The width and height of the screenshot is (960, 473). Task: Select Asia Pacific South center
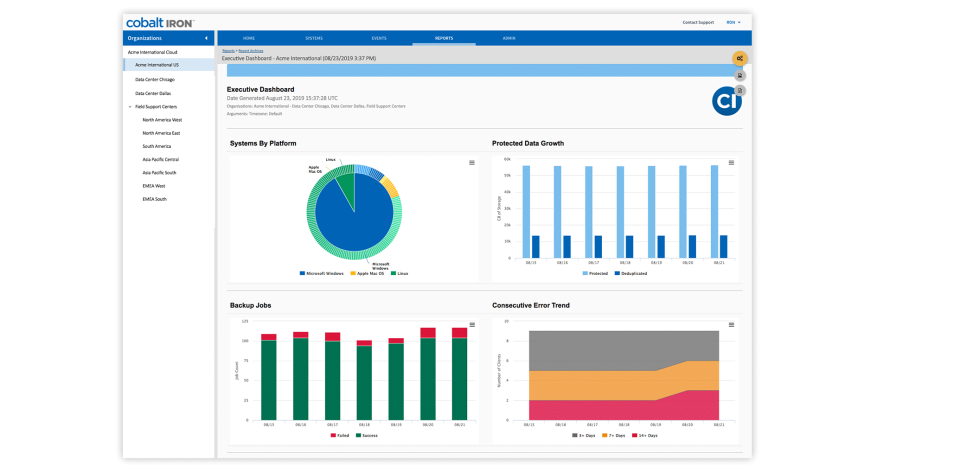point(159,173)
